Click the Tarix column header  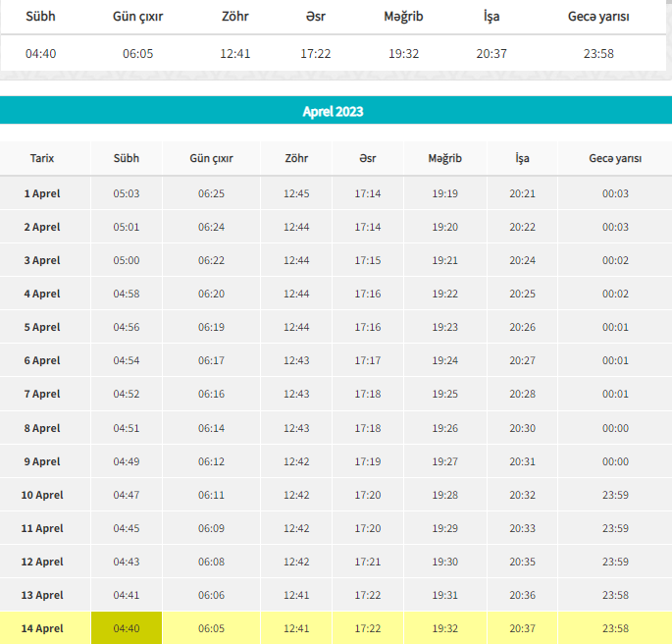tap(42, 158)
